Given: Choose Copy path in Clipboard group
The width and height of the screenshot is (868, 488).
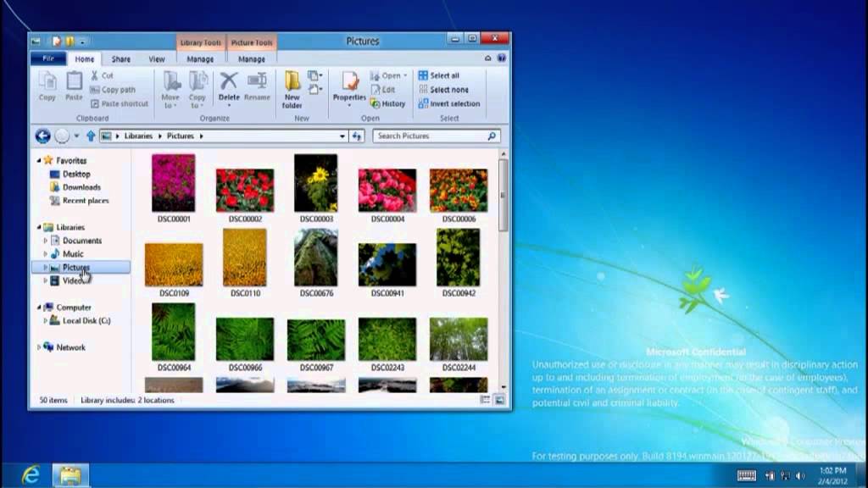Looking at the screenshot, I should pyautogui.click(x=113, y=90).
